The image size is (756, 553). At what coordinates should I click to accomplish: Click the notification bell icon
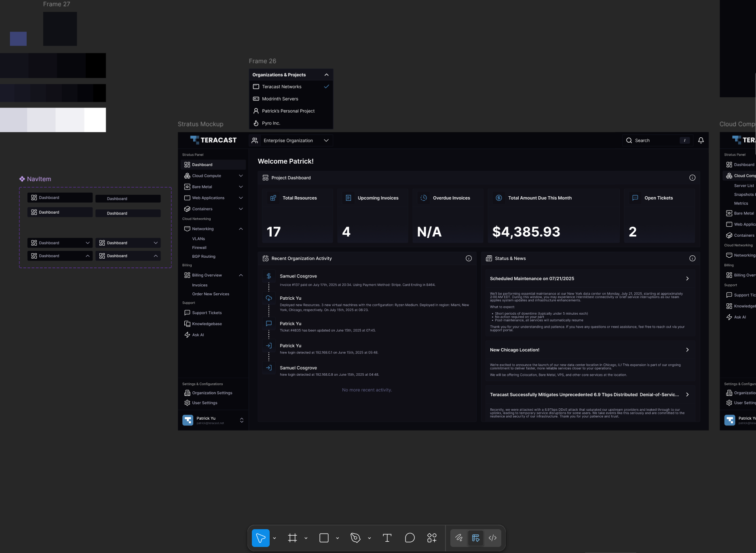pyautogui.click(x=701, y=140)
